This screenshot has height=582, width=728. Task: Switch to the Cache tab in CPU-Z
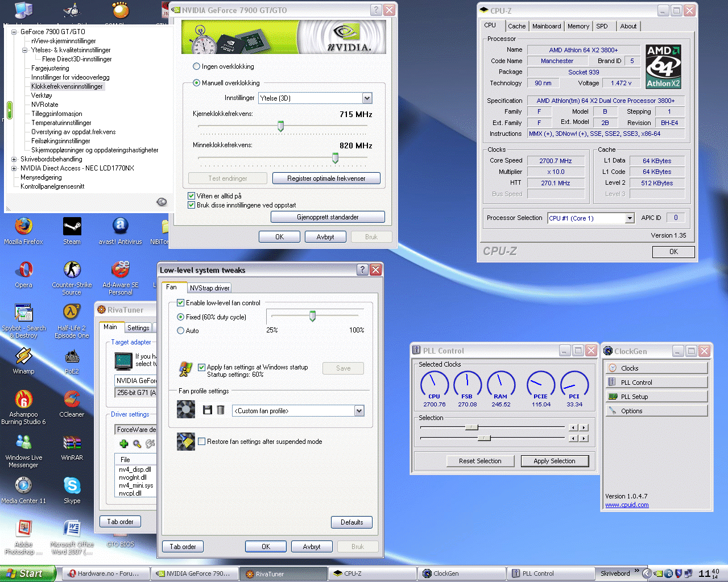tap(516, 26)
